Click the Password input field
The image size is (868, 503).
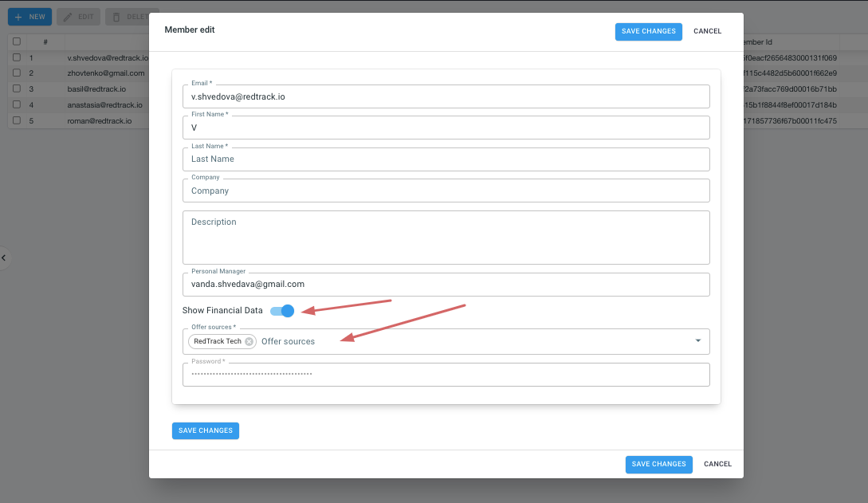tap(446, 374)
